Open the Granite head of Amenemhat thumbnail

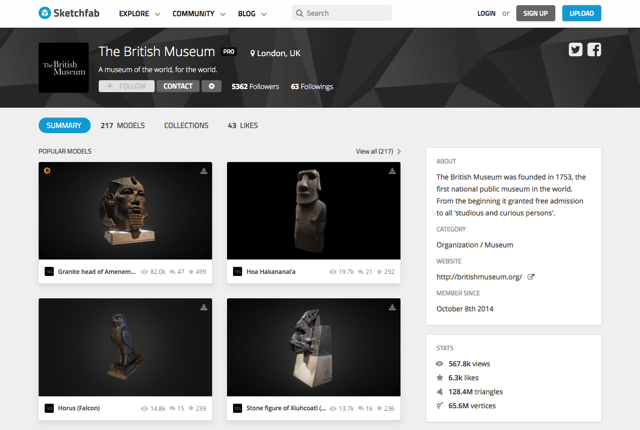click(125, 211)
